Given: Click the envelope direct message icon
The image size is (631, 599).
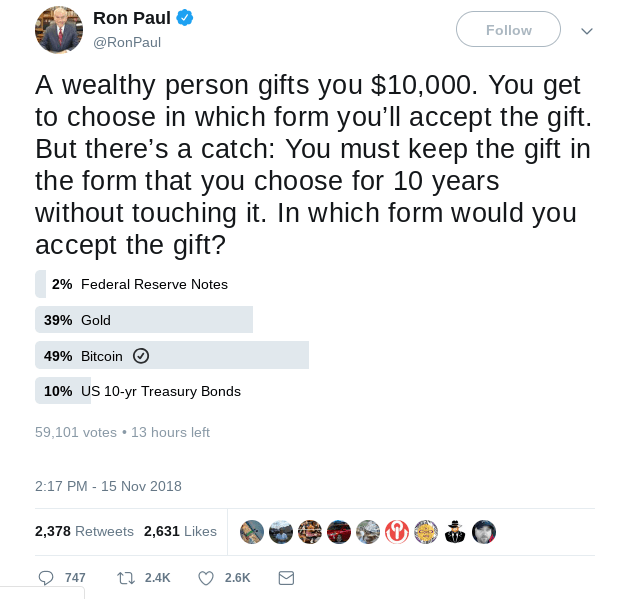Looking at the screenshot, I should pyautogui.click(x=286, y=578).
